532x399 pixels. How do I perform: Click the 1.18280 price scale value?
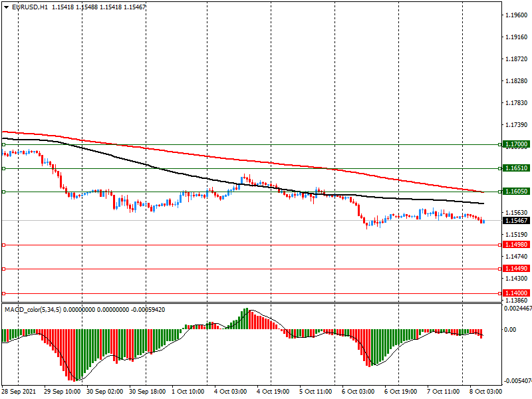[517, 80]
